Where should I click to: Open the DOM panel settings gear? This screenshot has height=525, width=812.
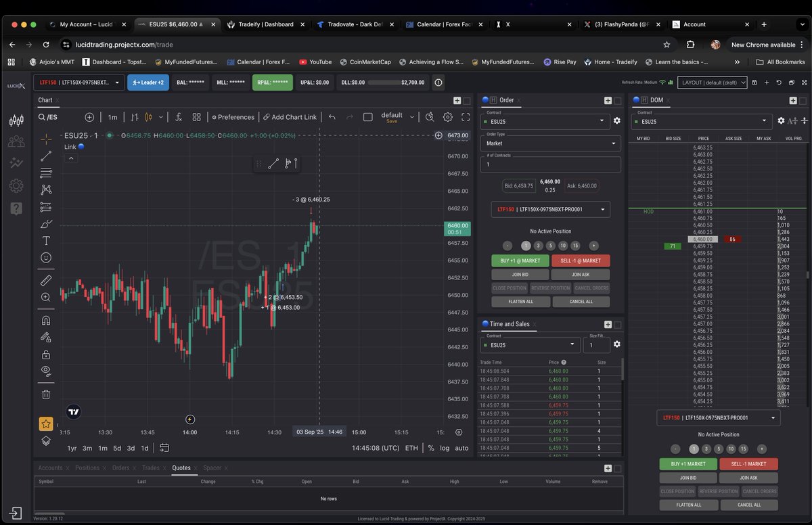tap(782, 121)
